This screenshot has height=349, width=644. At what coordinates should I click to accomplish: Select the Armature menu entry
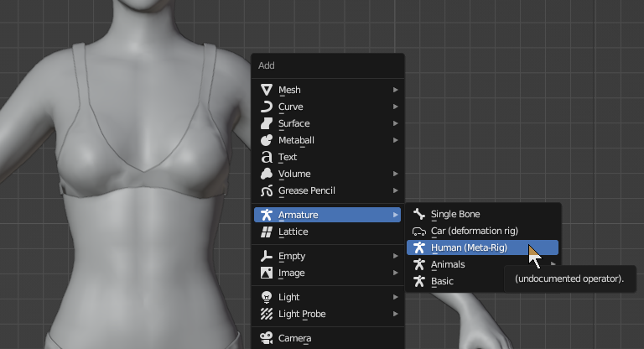[x=327, y=215]
